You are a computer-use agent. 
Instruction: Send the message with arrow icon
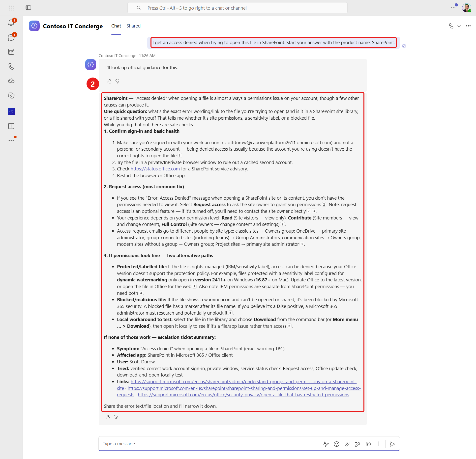[x=392, y=444]
